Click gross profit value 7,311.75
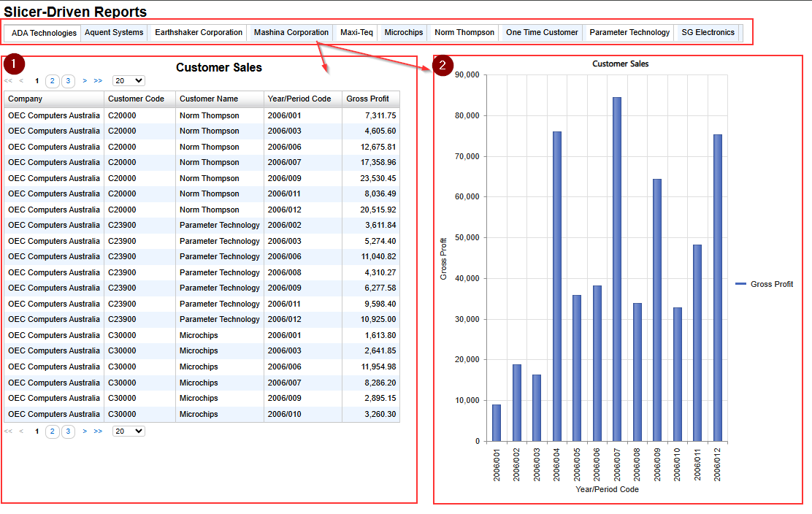This screenshot has width=812, height=514. click(x=380, y=115)
